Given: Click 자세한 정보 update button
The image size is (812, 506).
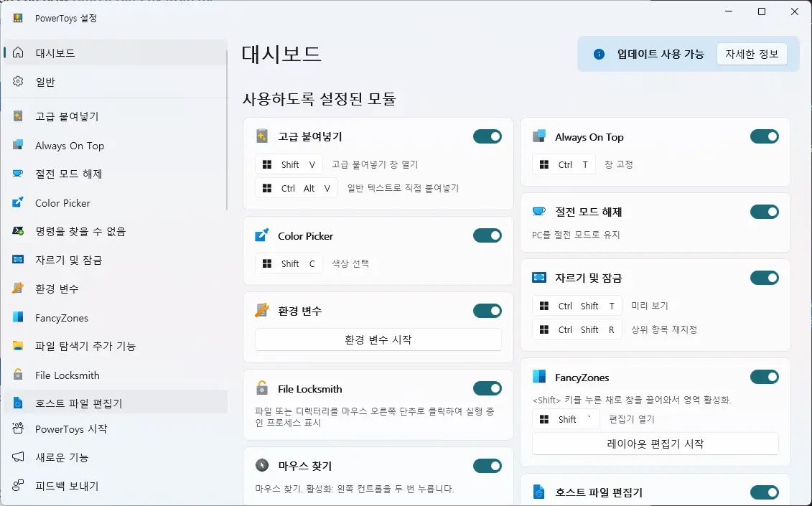Looking at the screenshot, I should [752, 54].
